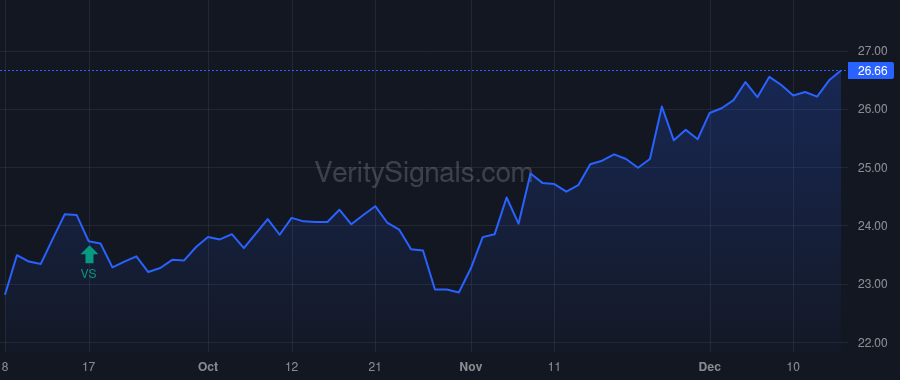The image size is (900, 380).
Task: Click the VeritySignals.com watermark text
Action: 424,172
